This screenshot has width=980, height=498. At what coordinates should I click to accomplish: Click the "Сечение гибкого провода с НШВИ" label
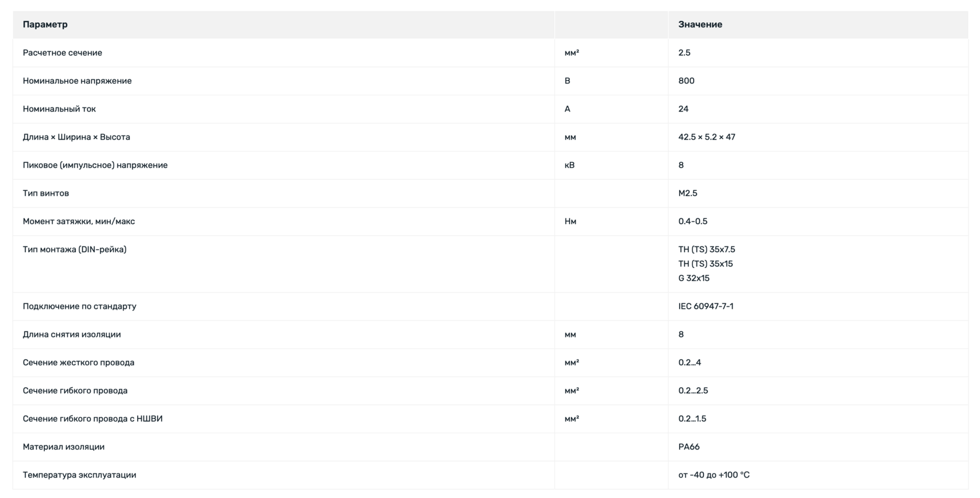[x=93, y=419]
